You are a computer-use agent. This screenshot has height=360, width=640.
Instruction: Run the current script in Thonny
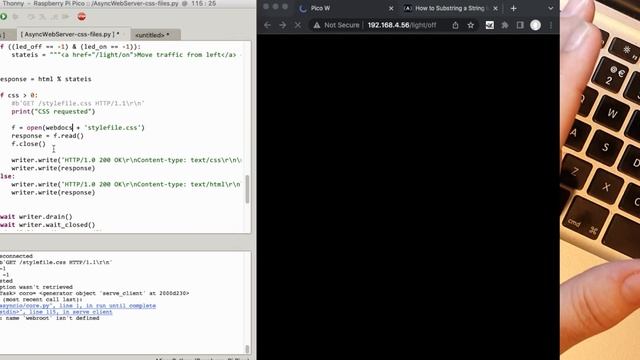[x=3, y=17]
